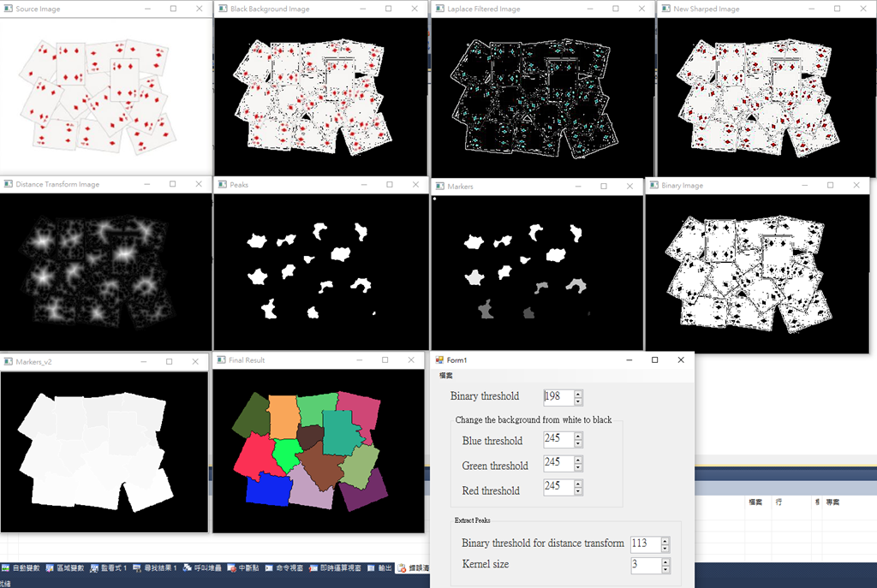
Task: Increment the Blue threshold spinner
Action: 578,436
